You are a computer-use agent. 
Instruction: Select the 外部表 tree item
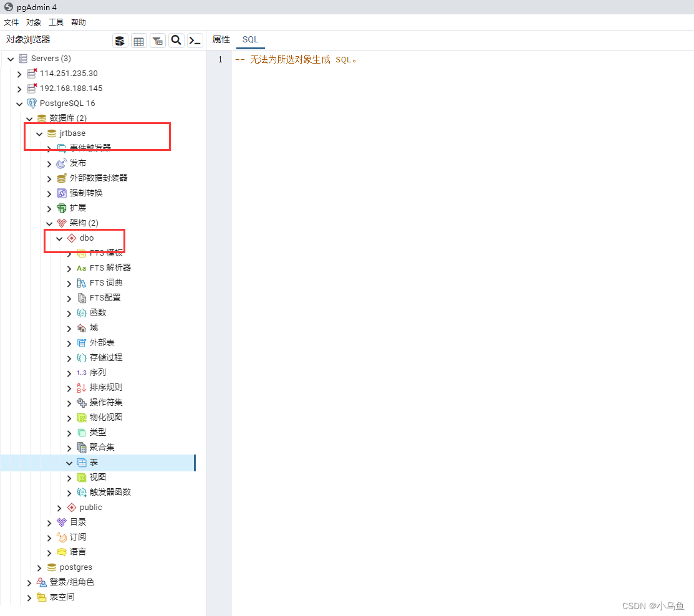pos(102,342)
